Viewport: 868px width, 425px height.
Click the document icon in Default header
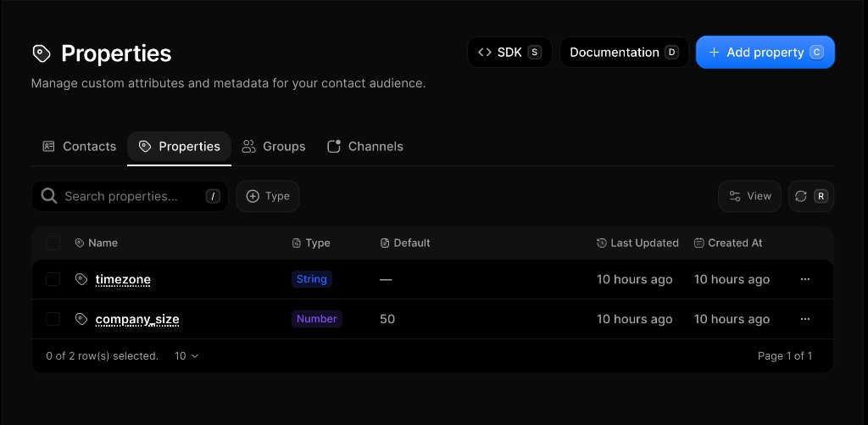385,243
